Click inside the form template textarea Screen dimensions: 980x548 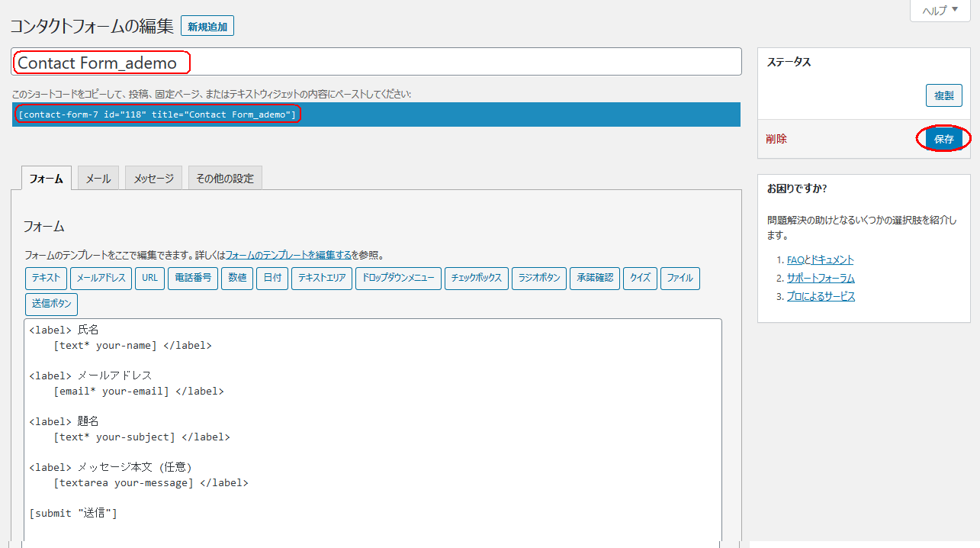tap(372, 432)
